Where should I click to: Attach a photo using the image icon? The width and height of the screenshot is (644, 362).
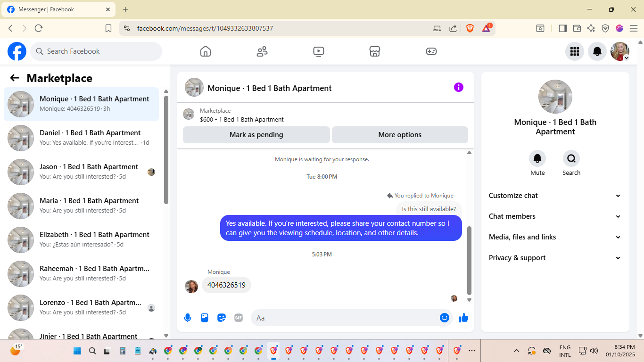point(205,318)
